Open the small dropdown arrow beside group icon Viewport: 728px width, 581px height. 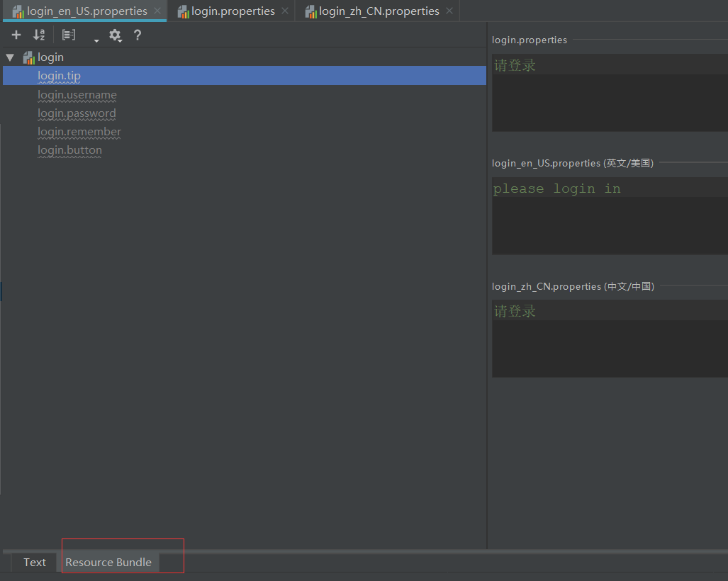96,41
